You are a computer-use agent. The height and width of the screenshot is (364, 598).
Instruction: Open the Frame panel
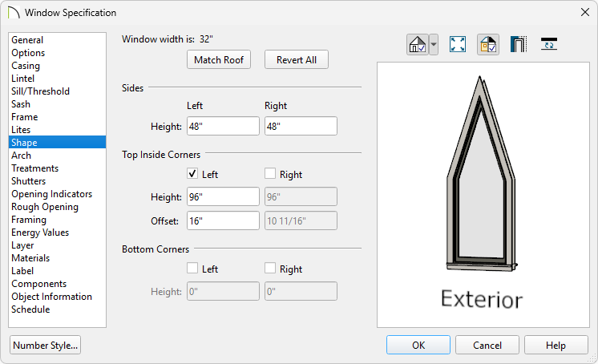57,117
